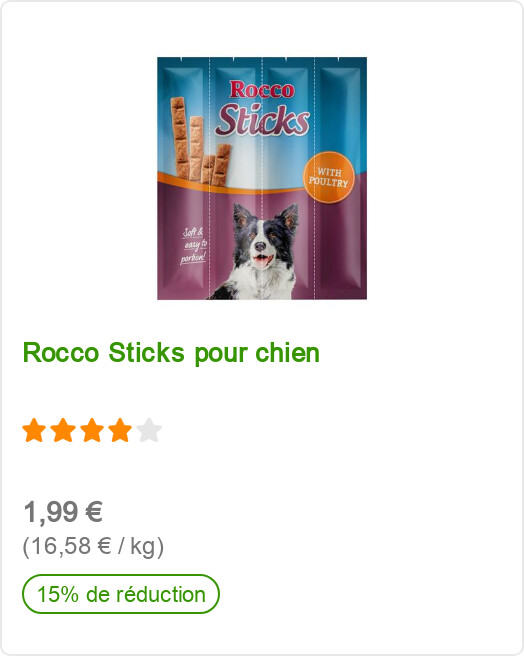Click the Sticks lettering on the package
Image resolution: width=524 pixels, height=656 pixels.
click(262, 120)
